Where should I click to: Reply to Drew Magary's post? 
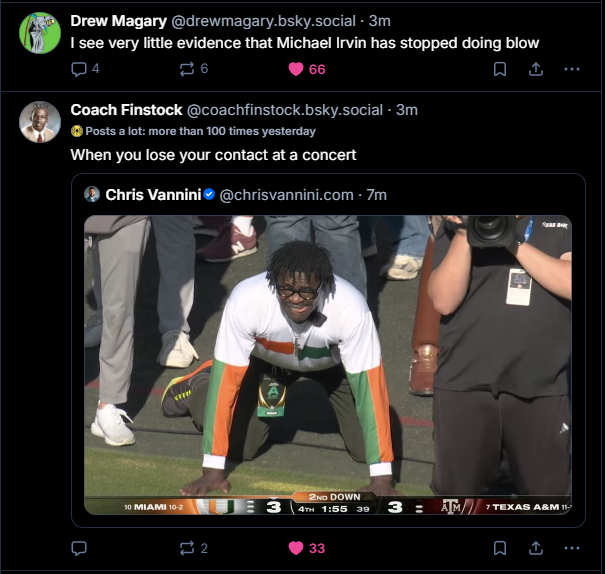80,69
